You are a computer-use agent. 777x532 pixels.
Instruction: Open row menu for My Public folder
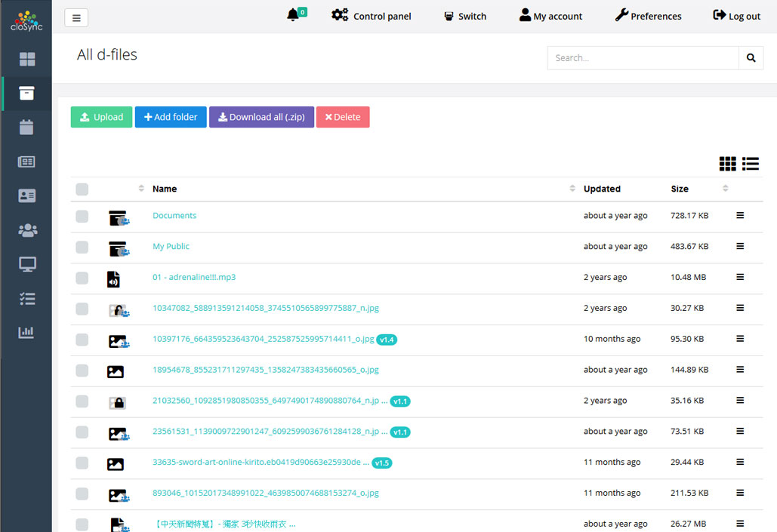740,247
